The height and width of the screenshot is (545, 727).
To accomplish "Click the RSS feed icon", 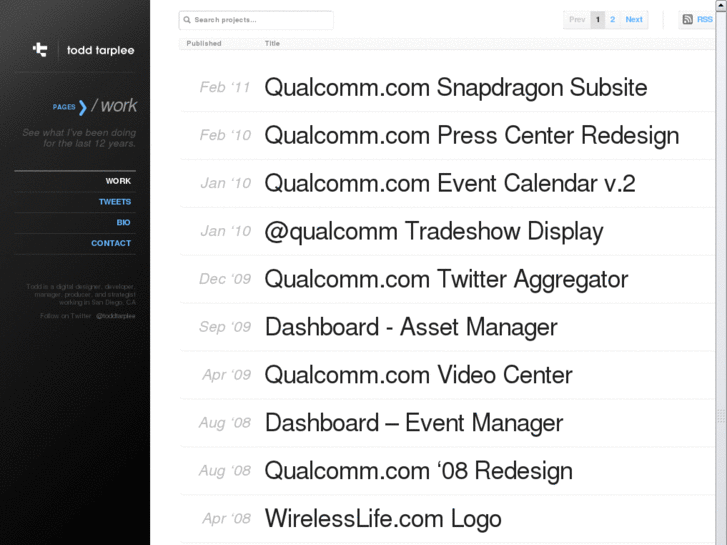I will [688, 19].
